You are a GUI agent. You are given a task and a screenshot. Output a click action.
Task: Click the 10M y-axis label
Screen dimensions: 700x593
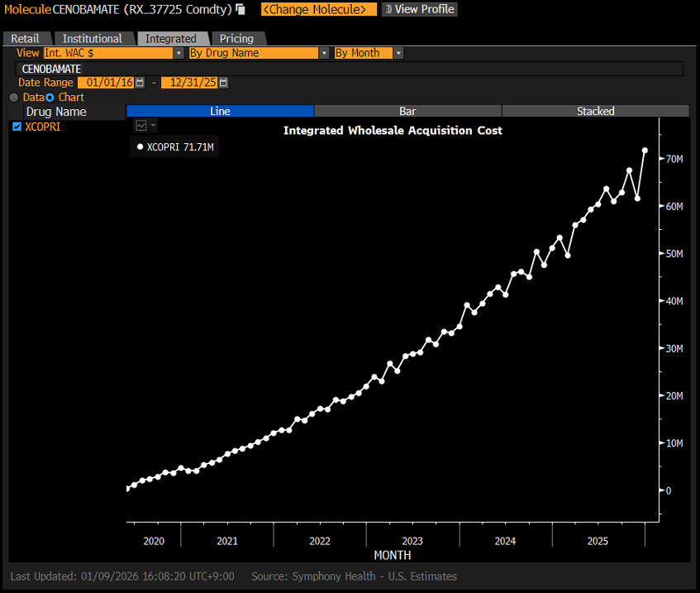(674, 443)
